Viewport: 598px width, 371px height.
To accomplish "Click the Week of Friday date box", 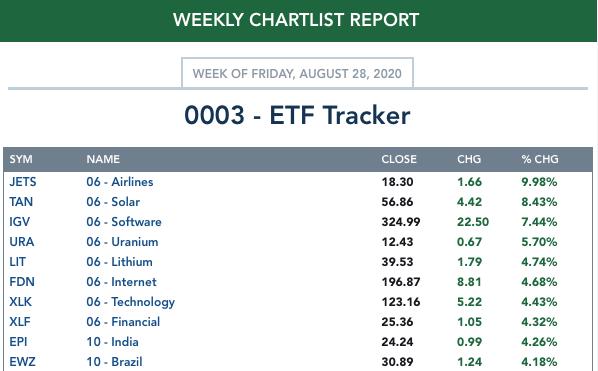I will [297, 73].
